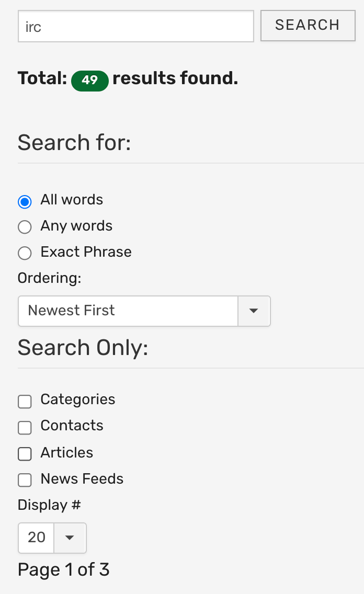Select "All words" matching option
The image size is (364, 594).
coord(25,201)
